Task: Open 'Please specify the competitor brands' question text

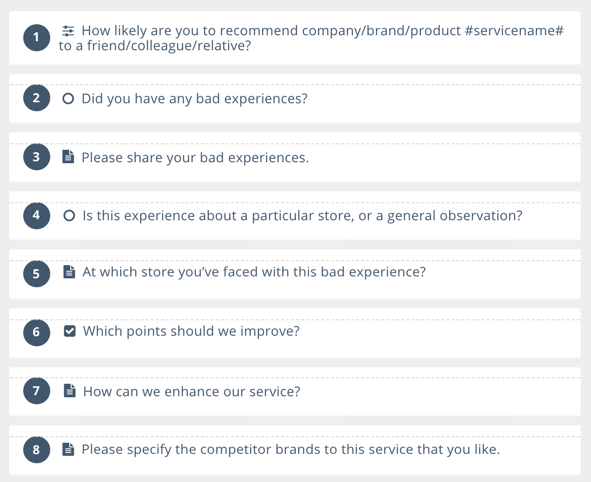Action: pos(291,449)
